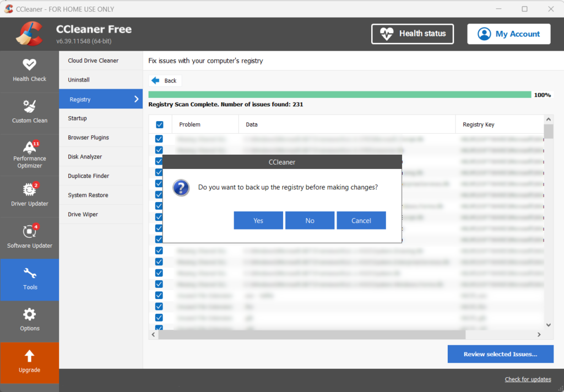Click the green scan progress bar
Image resolution: width=564 pixels, height=392 pixels.
pyautogui.click(x=339, y=95)
